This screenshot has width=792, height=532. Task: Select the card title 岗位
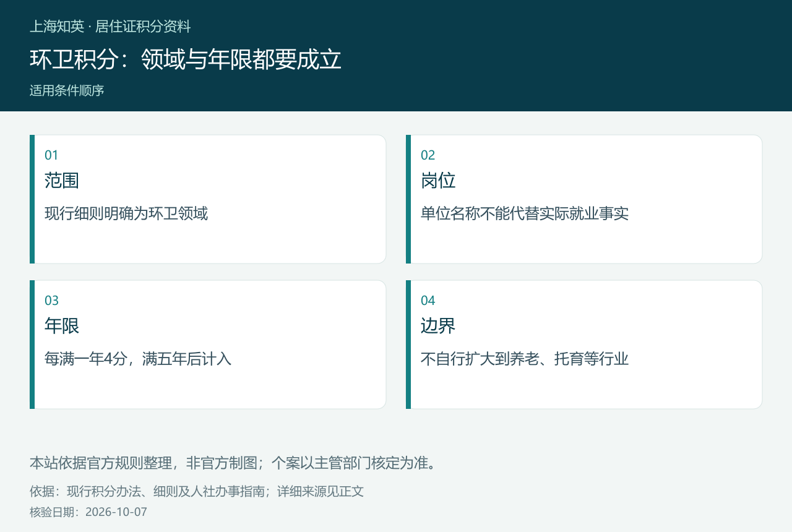(x=438, y=181)
